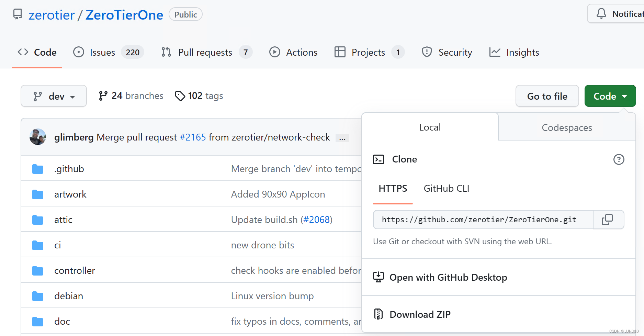Click the ci folder icon
The width and height of the screenshot is (644, 336).
click(x=38, y=245)
